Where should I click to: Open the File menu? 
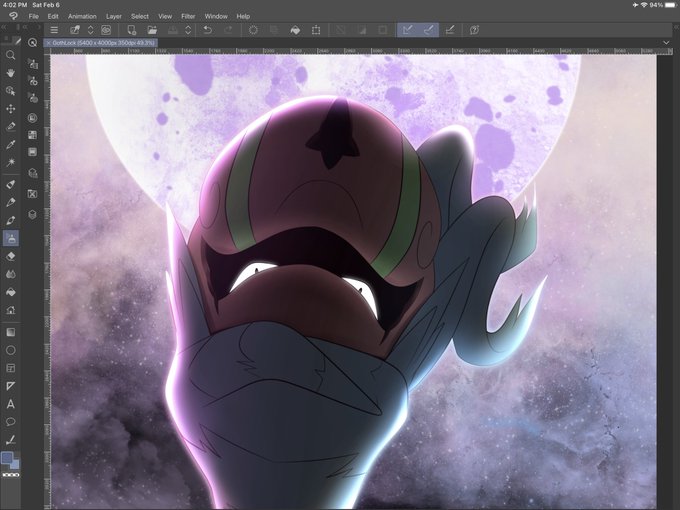tap(33, 16)
